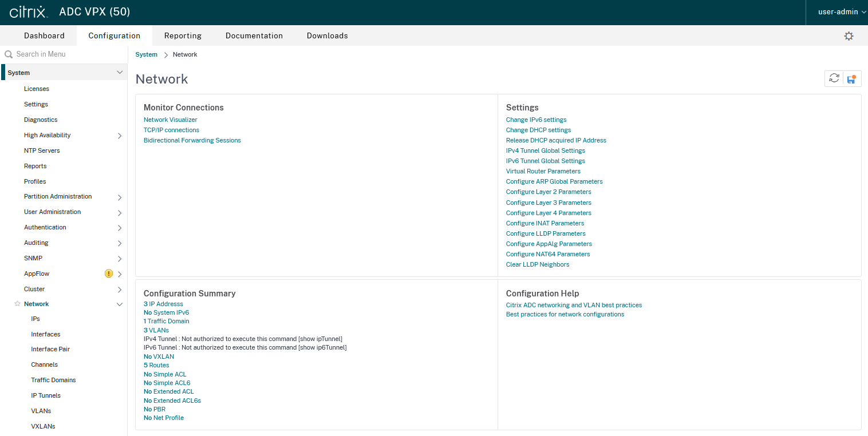Click the refresh icon beside Network heading
This screenshot has height=436, width=868.
(x=834, y=79)
